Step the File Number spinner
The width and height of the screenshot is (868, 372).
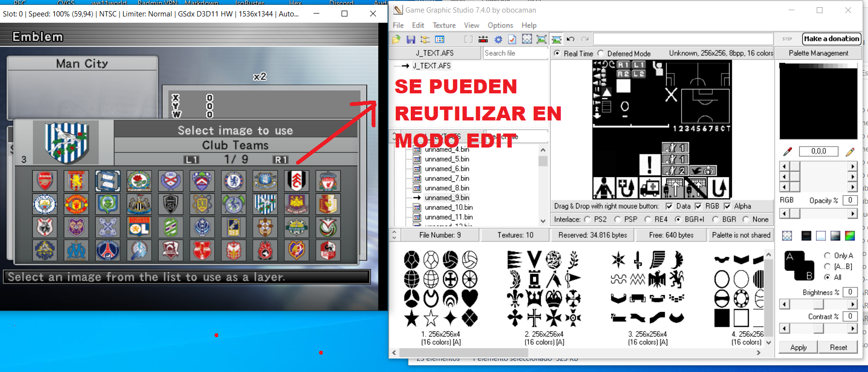coord(394,235)
